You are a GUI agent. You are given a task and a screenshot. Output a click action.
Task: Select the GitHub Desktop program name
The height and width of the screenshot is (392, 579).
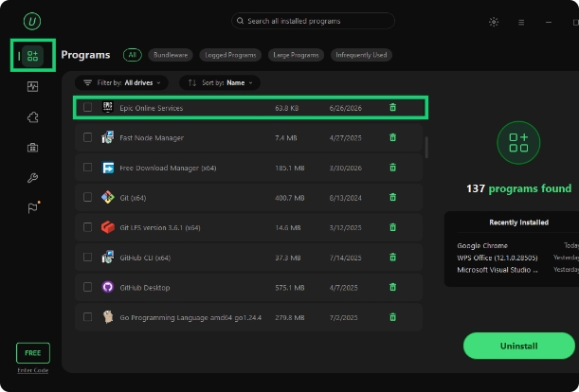(145, 288)
